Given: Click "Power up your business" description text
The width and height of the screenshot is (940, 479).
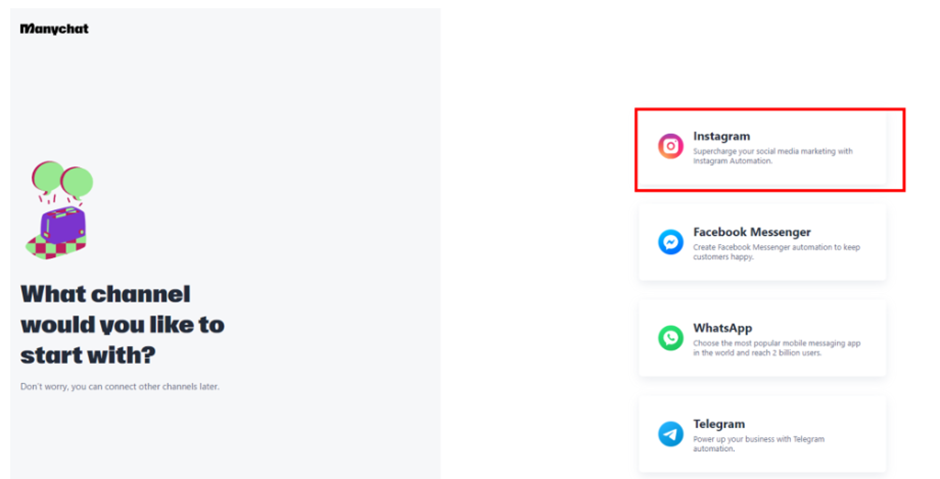Looking at the screenshot, I should pos(758,439).
